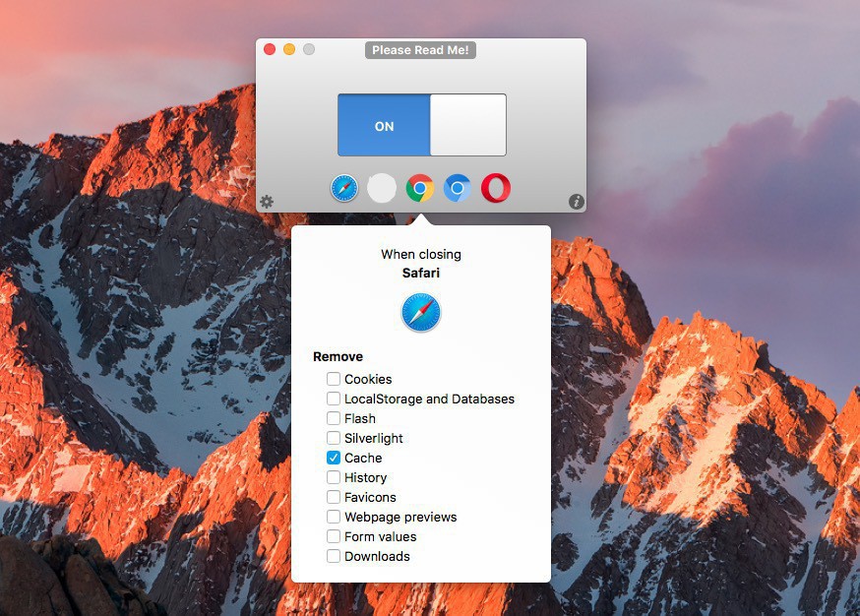
Task: Click the "Please Read Me!" button
Action: pyautogui.click(x=420, y=50)
